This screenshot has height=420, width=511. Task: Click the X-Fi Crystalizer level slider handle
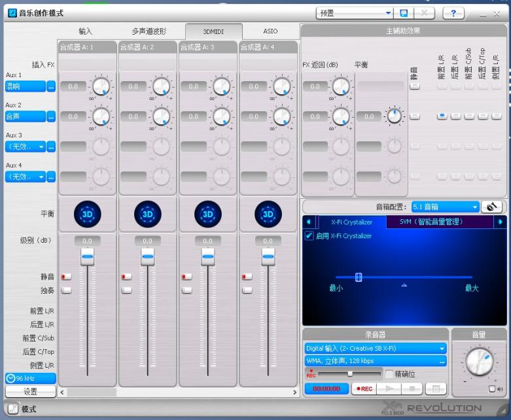click(x=359, y=277)
